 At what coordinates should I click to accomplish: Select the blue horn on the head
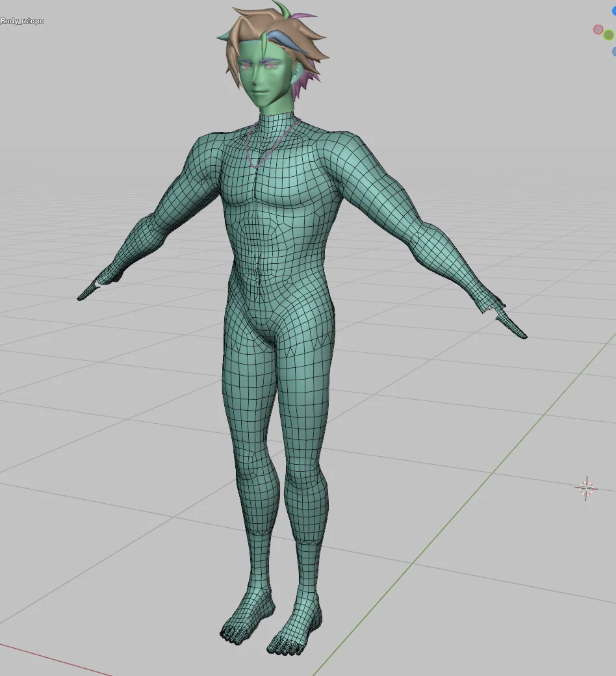[282, 40]
